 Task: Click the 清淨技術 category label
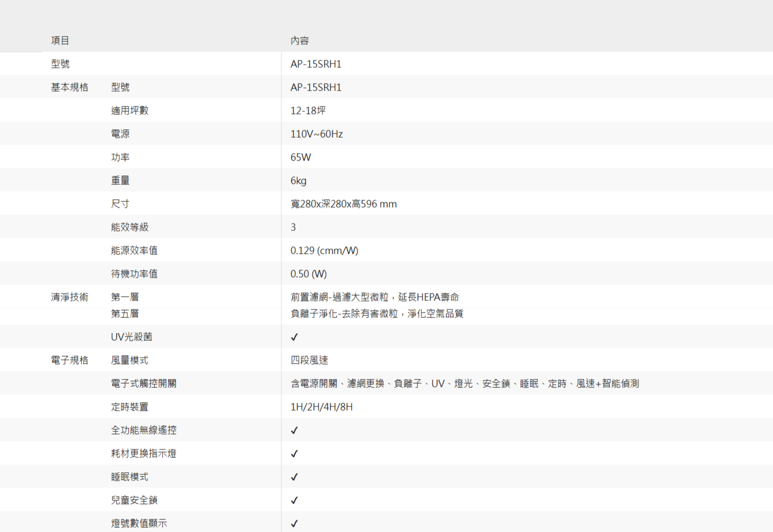pos(69,297)
